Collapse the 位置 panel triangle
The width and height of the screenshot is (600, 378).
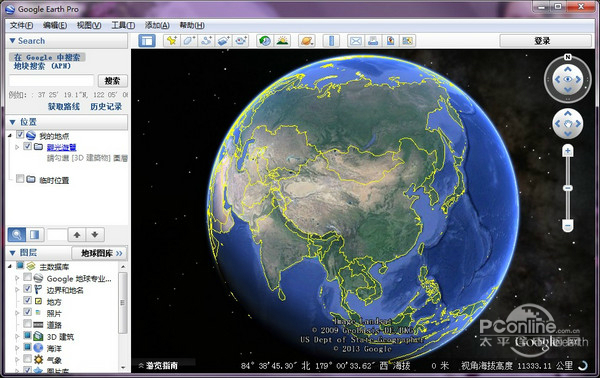pyautogui.click(x=12, y=122)
